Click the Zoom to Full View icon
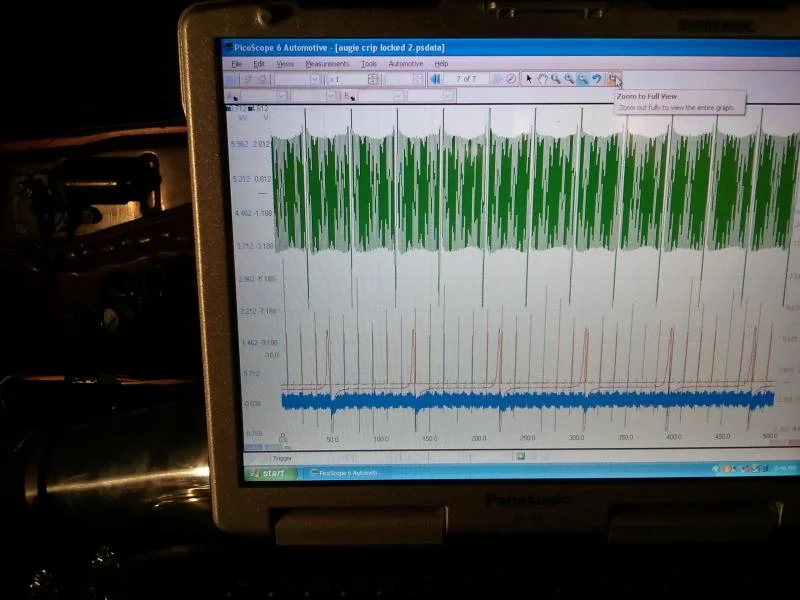 point(614,79)
